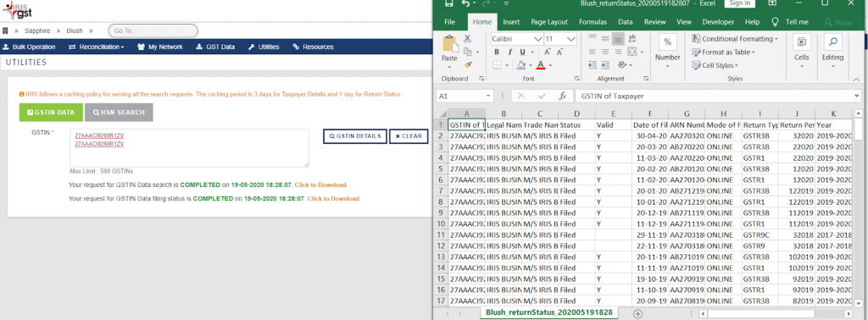Screen dimensions: 868x320
Task: Open the GST Data menu
Action: tap(215, 47)
